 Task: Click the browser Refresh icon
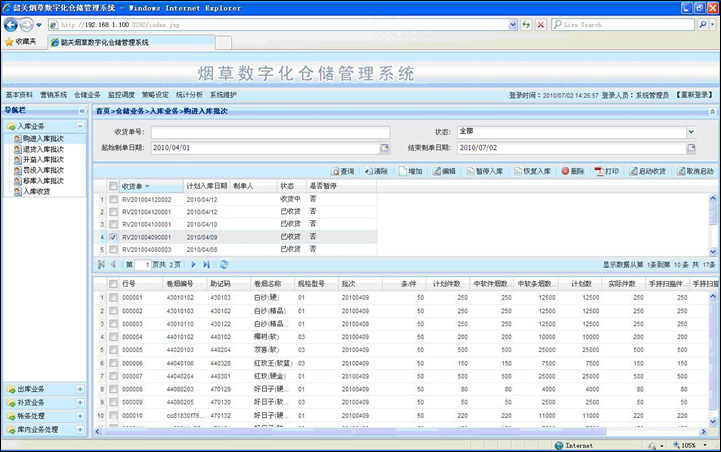pos(526,25)
